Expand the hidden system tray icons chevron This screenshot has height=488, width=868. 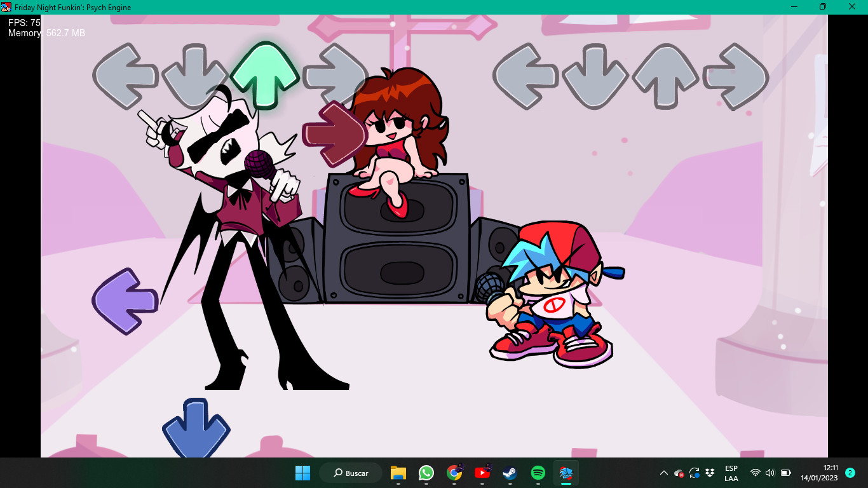point(664,473)
